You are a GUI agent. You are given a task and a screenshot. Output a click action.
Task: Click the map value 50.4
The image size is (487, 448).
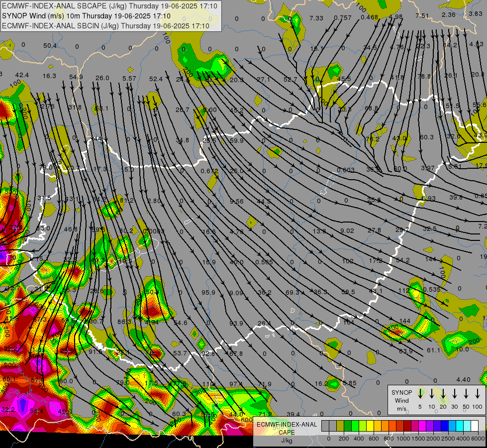click(50, 46)
